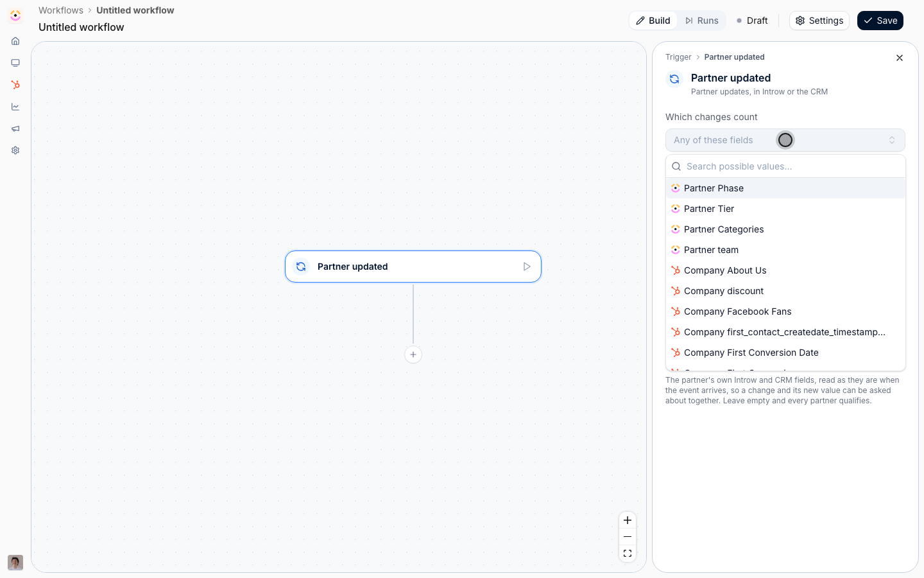Focus the Search possible values field
924x578 pixels.
(785, 166)
